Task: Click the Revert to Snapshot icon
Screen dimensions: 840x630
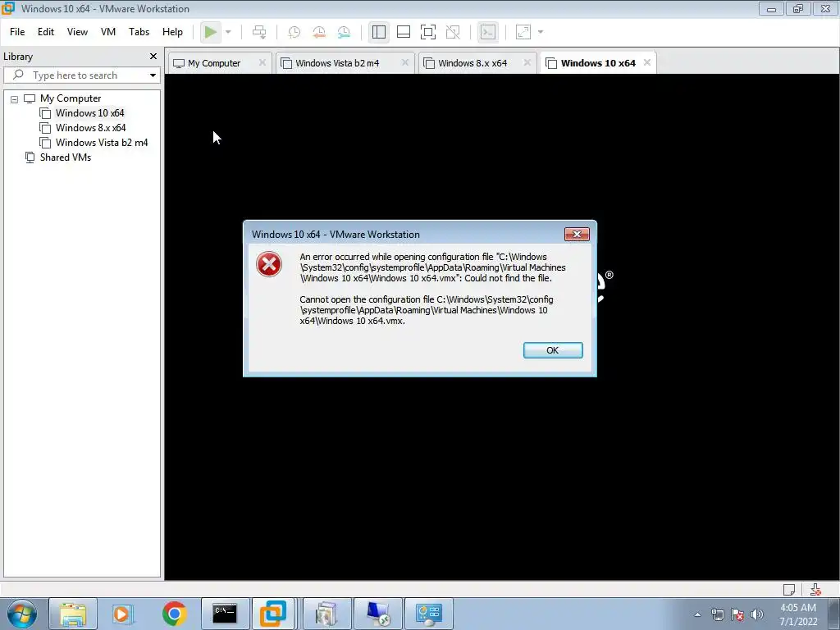Action: (x=319, y=32)
